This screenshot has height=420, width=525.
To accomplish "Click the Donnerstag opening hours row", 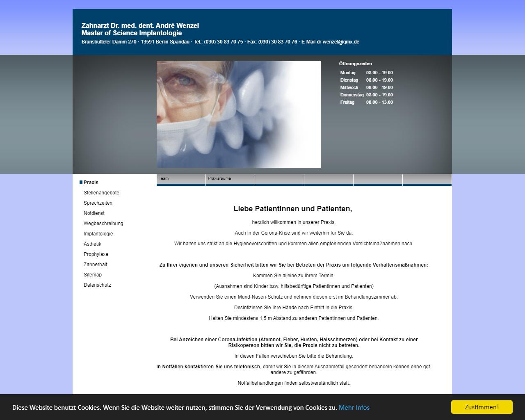I will [x=366, y=95].
